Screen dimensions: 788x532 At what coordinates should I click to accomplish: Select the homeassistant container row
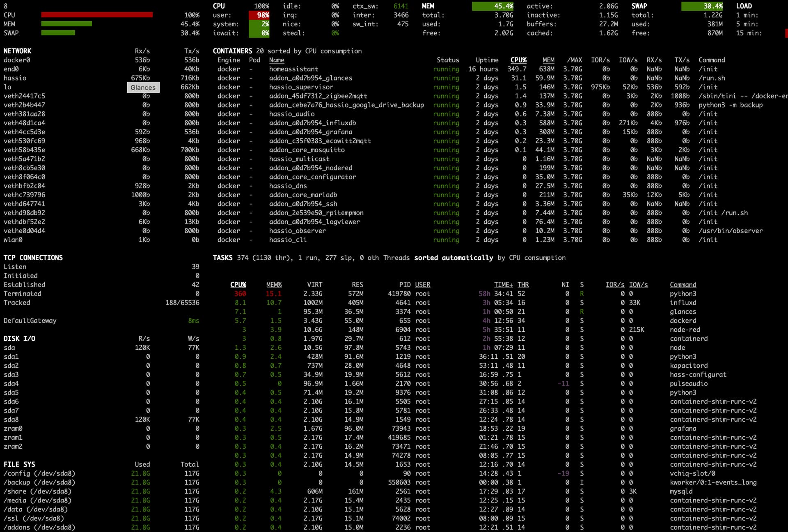(293, 69)
